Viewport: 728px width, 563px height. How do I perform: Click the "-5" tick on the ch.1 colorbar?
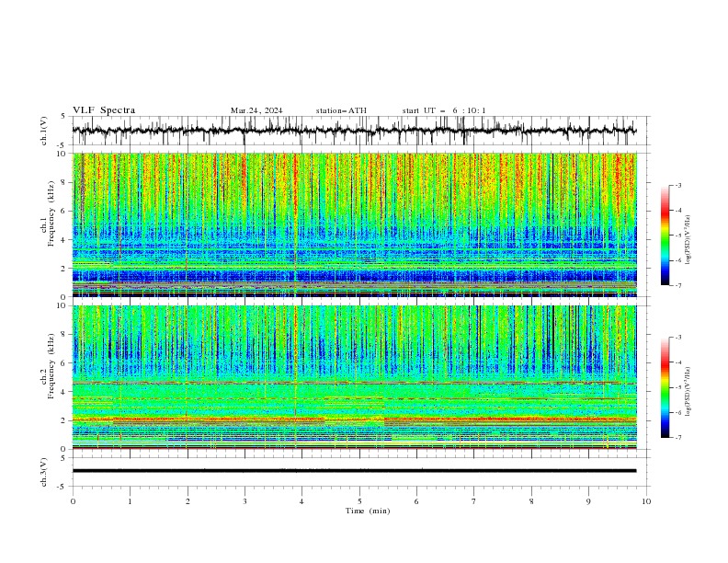677,236
